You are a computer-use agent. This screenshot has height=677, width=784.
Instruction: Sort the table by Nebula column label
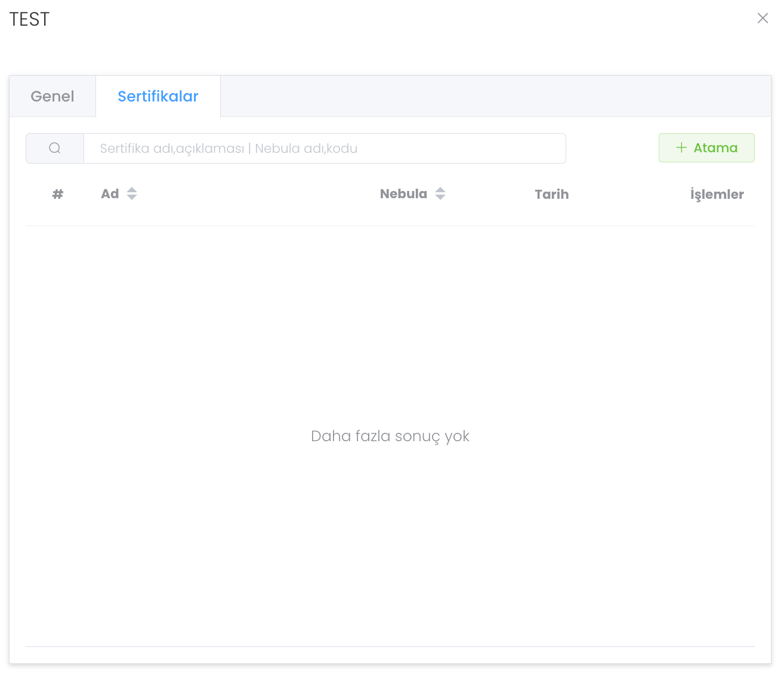(x=403, y=194)
